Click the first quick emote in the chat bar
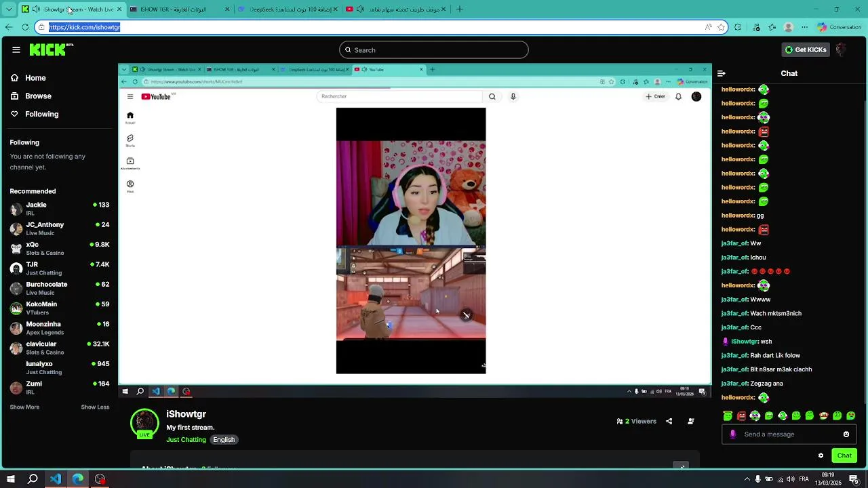Screen dimensions: 868x488 tap(728, 415)
